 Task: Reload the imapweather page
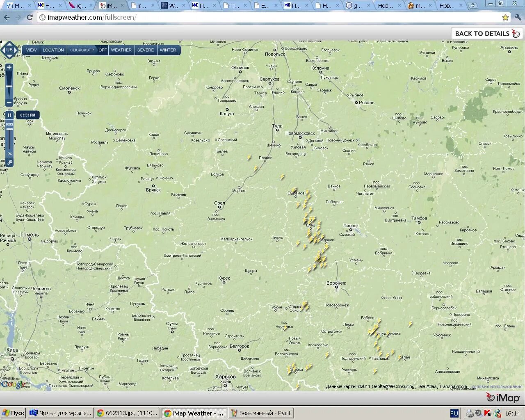(x=30, y=17)
